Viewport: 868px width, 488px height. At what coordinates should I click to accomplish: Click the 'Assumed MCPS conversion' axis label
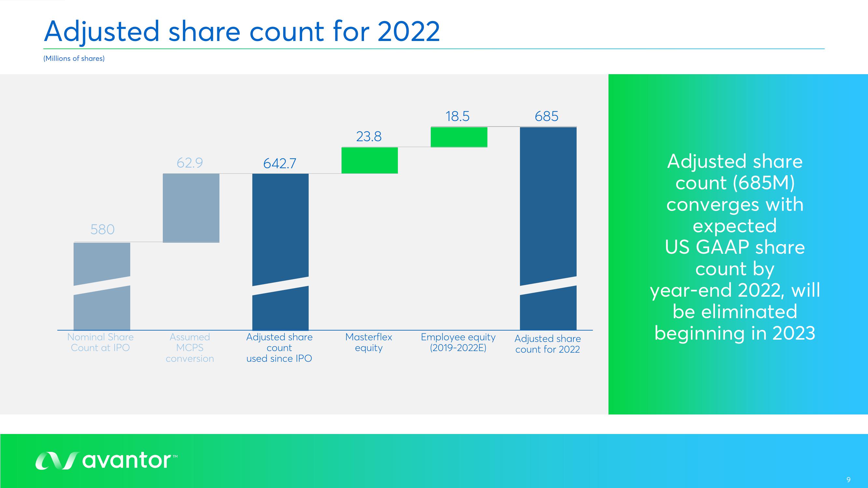pyautogui.click(x=190, y=347)
